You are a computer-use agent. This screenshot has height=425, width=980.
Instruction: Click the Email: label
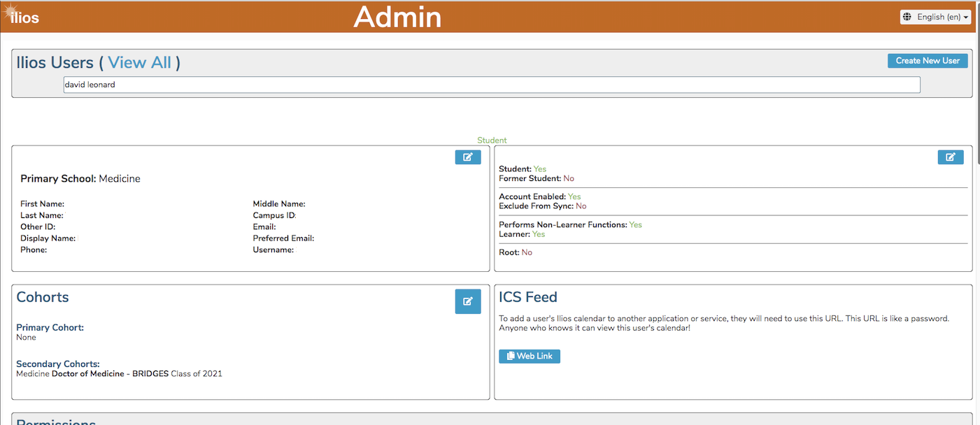pos(264,226)
